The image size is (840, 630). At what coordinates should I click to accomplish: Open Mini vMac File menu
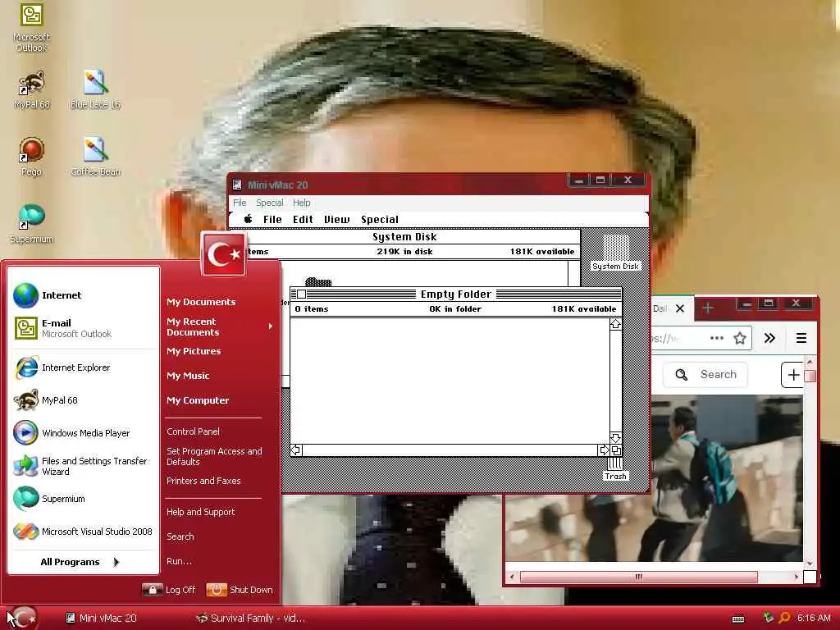click(240, 203)
